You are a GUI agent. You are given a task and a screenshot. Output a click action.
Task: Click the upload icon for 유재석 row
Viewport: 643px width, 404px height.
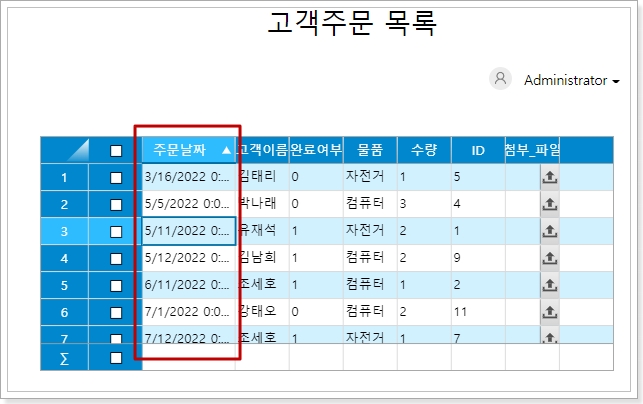(550, 231)
